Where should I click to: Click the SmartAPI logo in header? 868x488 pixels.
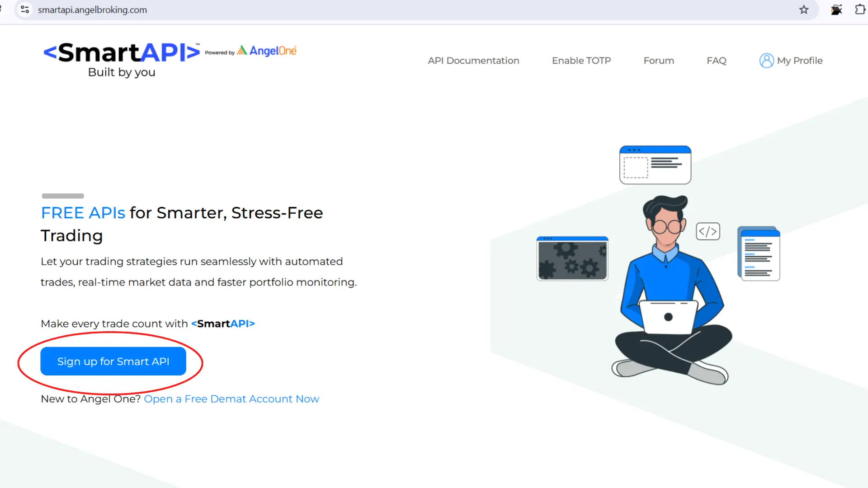coord(121,53)
